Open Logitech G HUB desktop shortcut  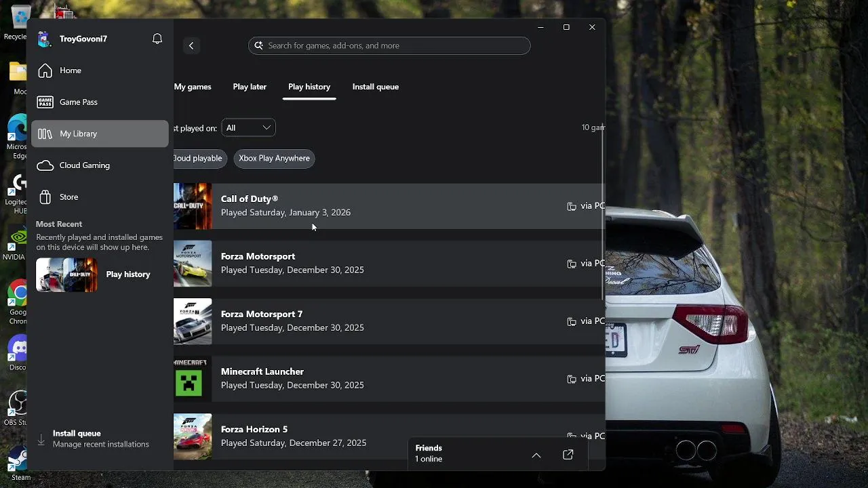pyautogui.click(x=16, y=193)
